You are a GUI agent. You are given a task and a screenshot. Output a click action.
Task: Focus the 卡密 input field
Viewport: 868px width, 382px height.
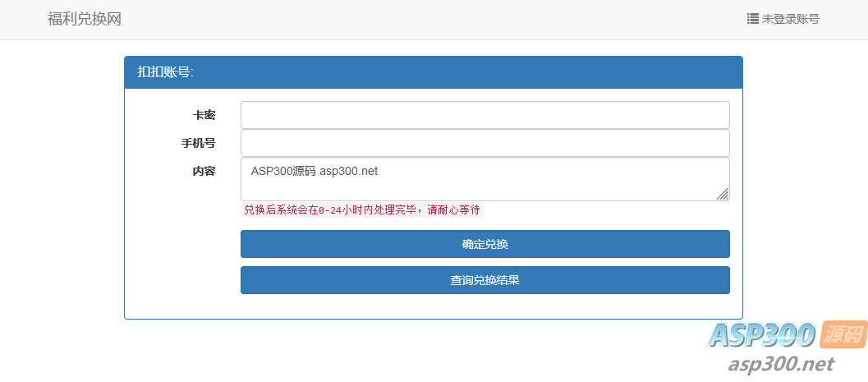tap(485, 115)
